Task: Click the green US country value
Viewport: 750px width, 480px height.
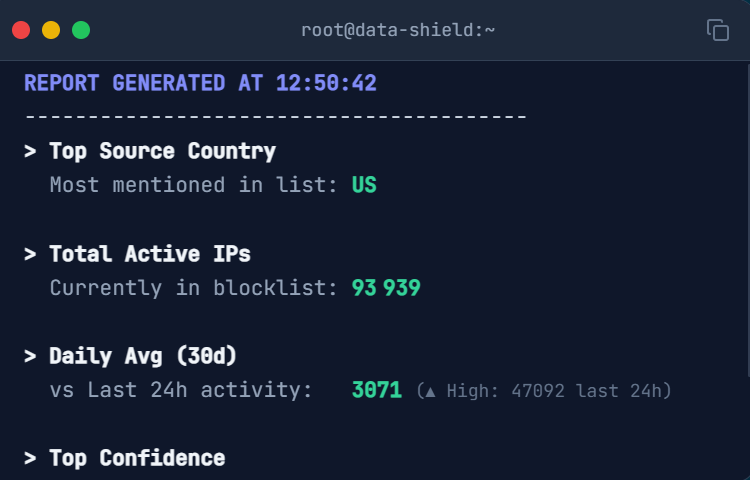Action: pos(364,185)
